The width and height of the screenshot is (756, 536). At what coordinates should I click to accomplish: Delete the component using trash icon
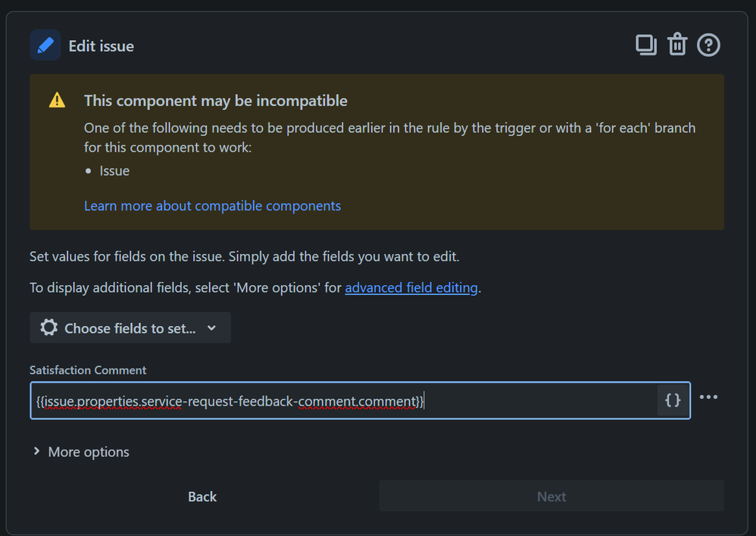(x=676, y=45)
